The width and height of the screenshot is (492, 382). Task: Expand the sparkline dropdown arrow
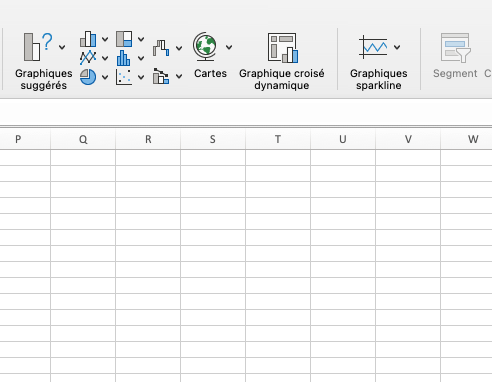click(x=397, y=47)
